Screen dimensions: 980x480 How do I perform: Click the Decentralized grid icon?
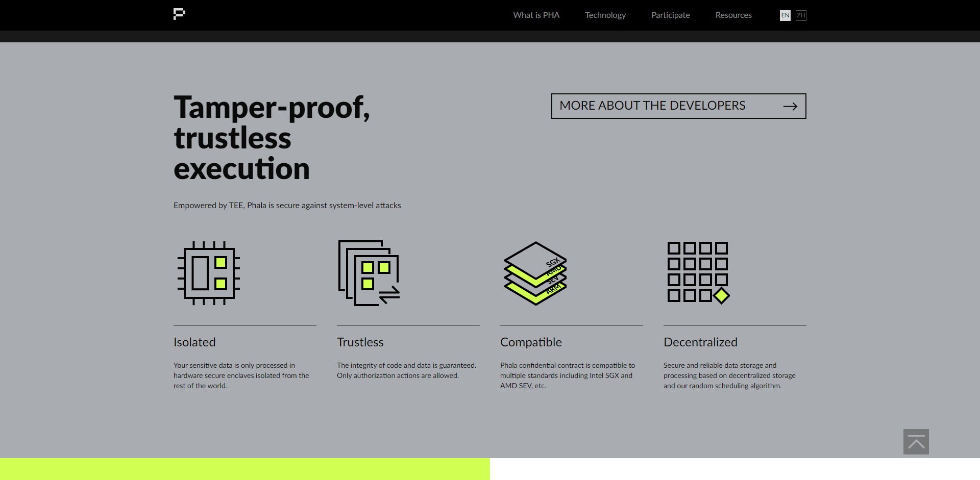699,272
